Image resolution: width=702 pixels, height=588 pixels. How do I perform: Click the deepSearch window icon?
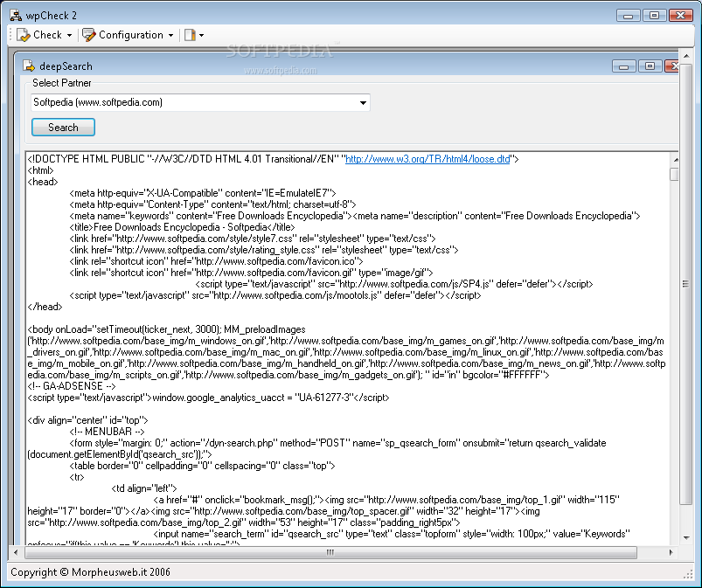coord(29,66)
